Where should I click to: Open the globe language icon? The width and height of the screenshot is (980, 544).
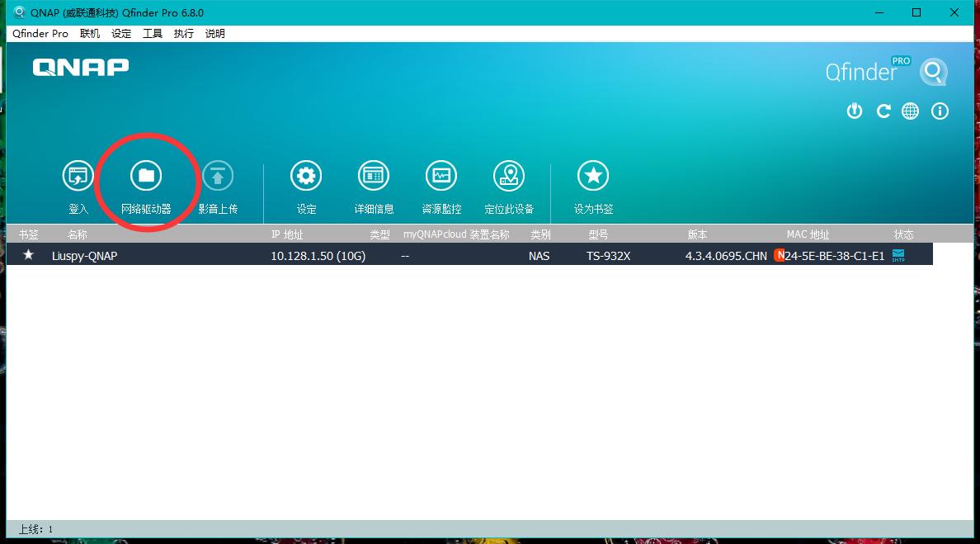point(911,111)
